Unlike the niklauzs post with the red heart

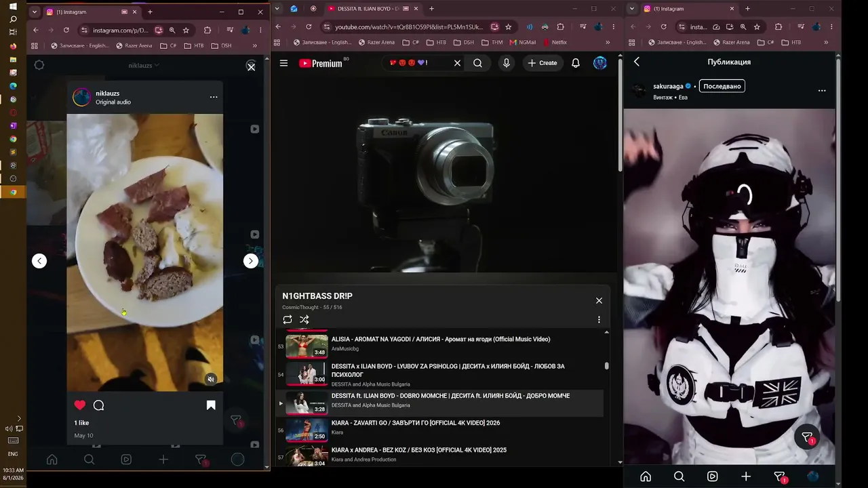pyautogui.click(x=80, y=405)
